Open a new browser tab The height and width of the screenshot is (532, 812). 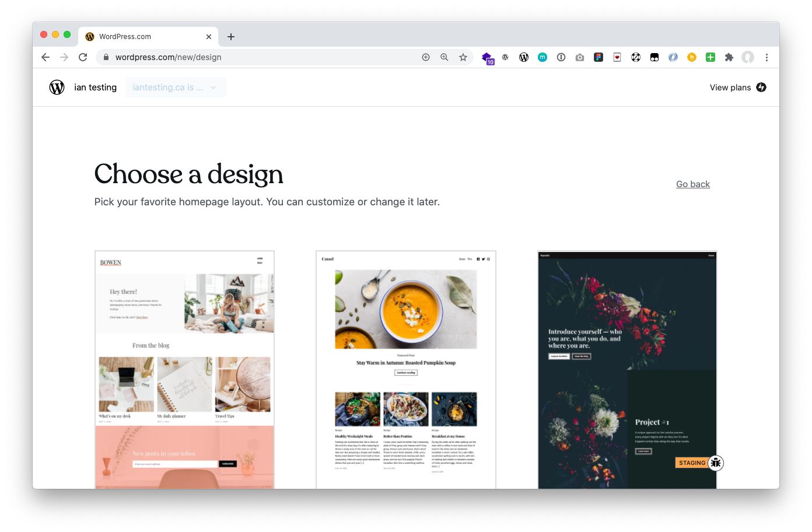point(231,37)
